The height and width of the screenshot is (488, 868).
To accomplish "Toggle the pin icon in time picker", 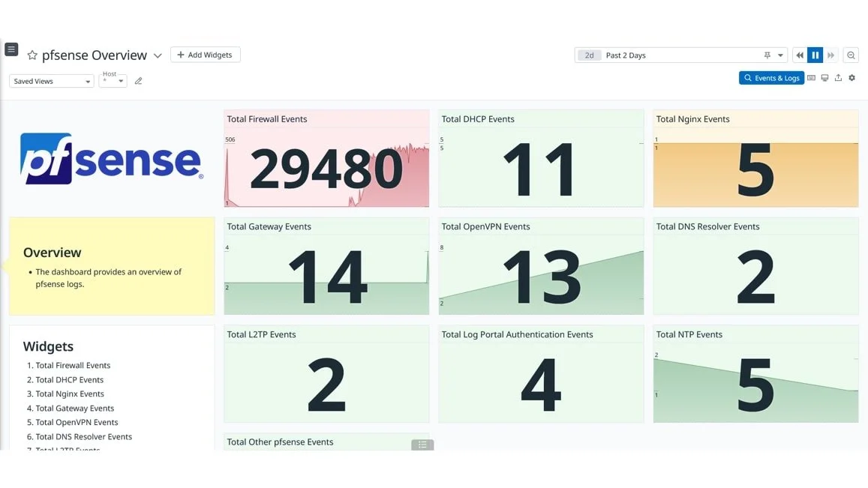I will 767,55.
